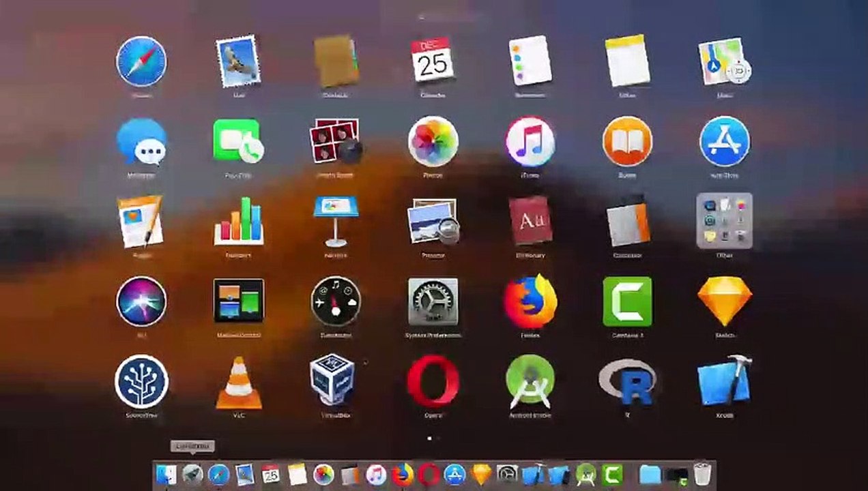This screenshot has height=491, width=868.
Task: Launch Reminders from Launchpad
Action: (x=530, y=61)
